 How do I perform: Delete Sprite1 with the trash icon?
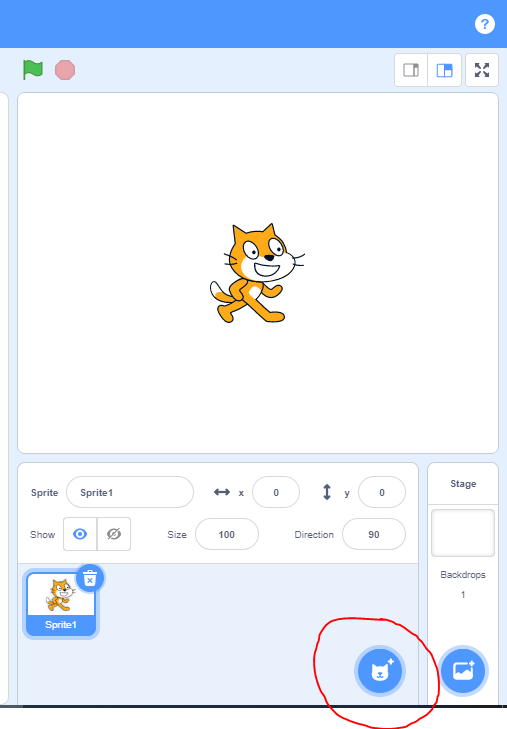(90, 578)
